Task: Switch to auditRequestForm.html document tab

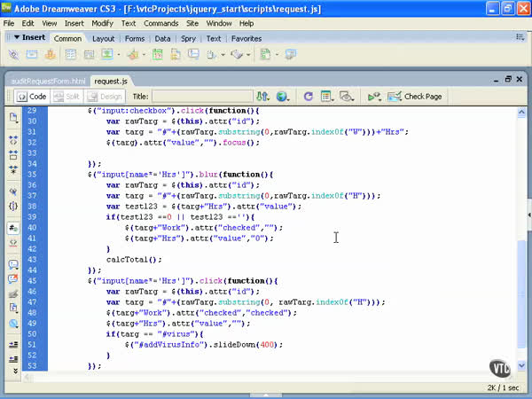Action: click(x=47, y=80)
